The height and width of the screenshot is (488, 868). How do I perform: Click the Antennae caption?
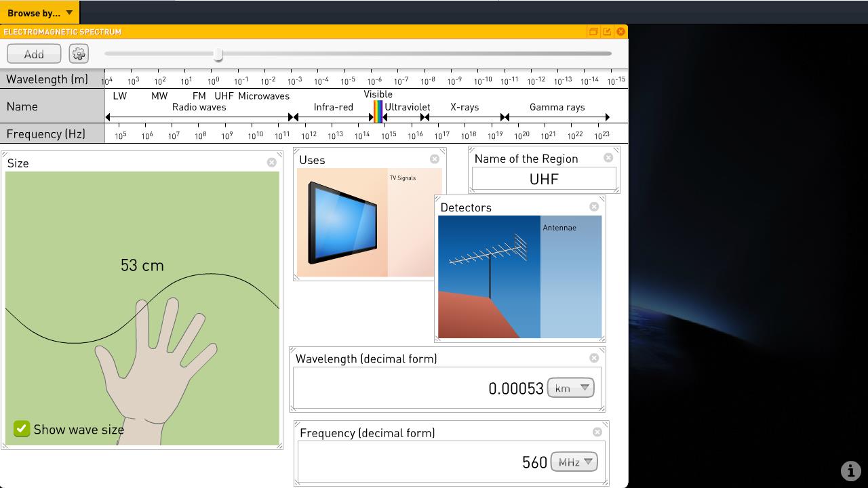pos(559,228)
